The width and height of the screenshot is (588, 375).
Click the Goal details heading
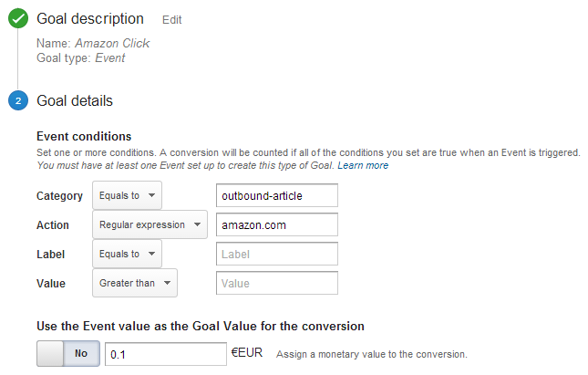(75, 100)
